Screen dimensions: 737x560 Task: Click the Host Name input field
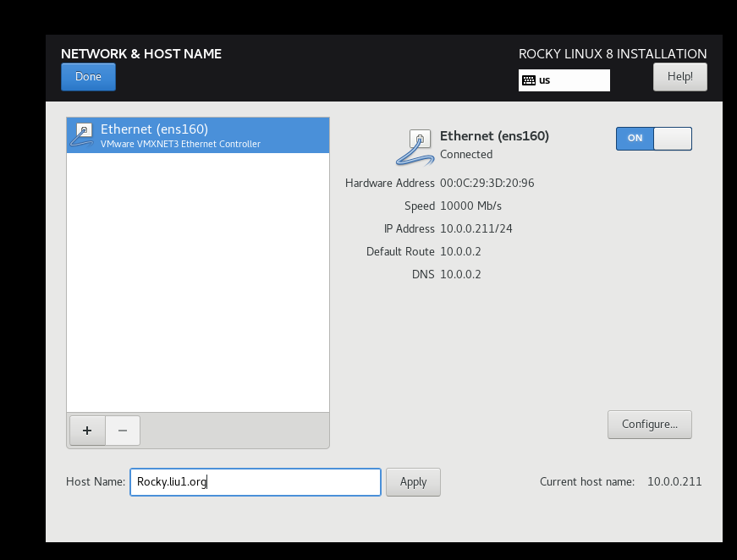(x=256, y=482)
